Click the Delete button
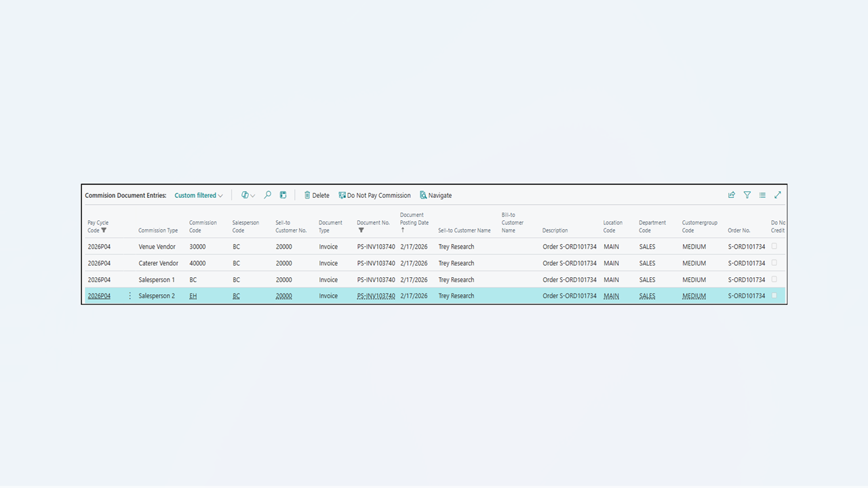 click(316, 195)
